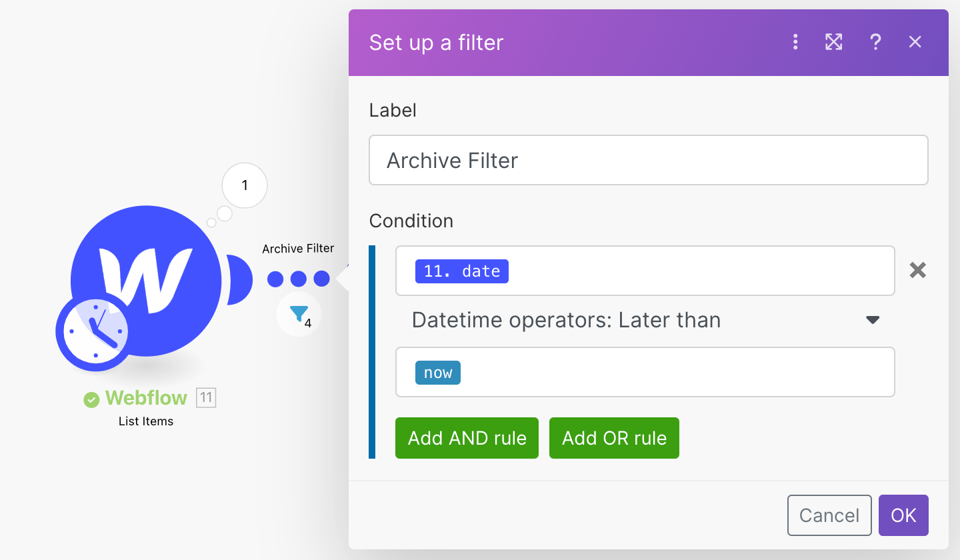
Task: Open the three-dot options menu in filter header
Action: pyautogui.click(x=795, y=42)
